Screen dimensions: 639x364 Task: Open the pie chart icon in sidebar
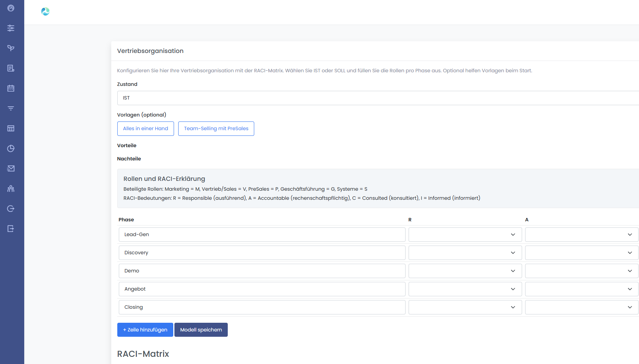tap(11, 148)
